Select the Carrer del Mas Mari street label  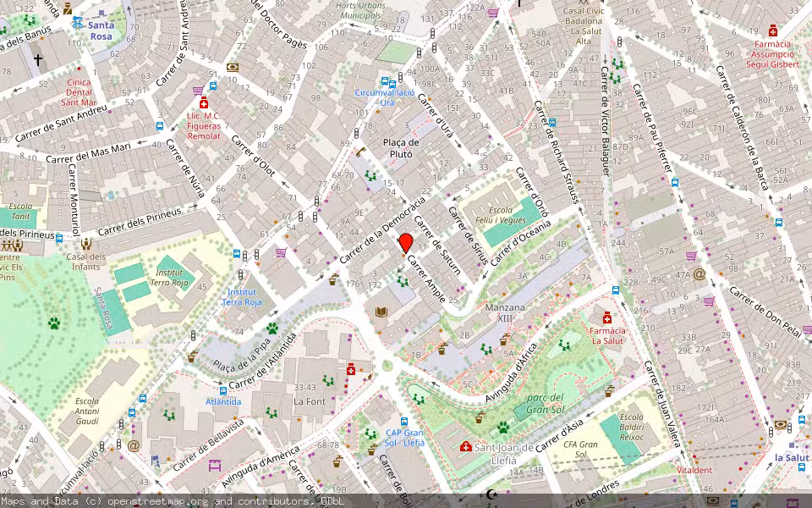tap(89, 153)
